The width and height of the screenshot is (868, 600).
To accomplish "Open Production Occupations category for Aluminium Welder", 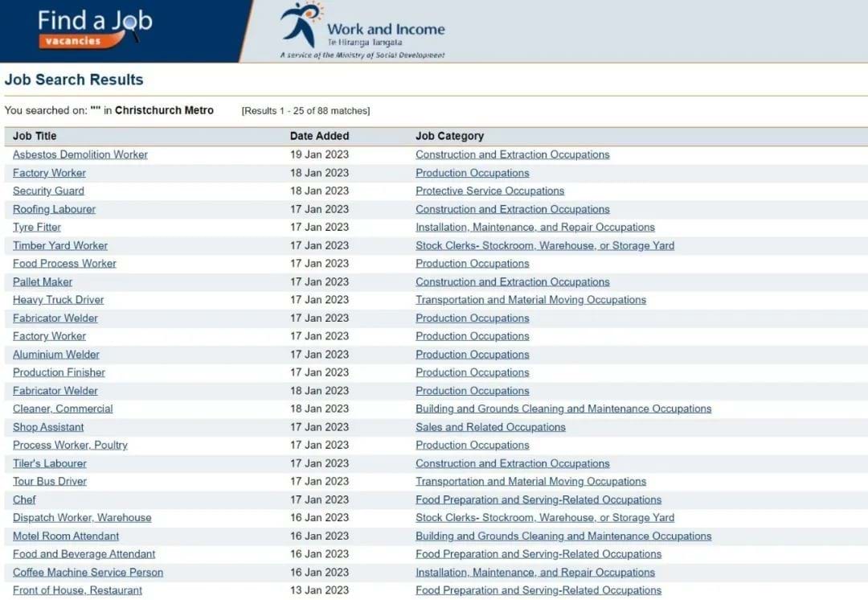I will click(473, 354).
